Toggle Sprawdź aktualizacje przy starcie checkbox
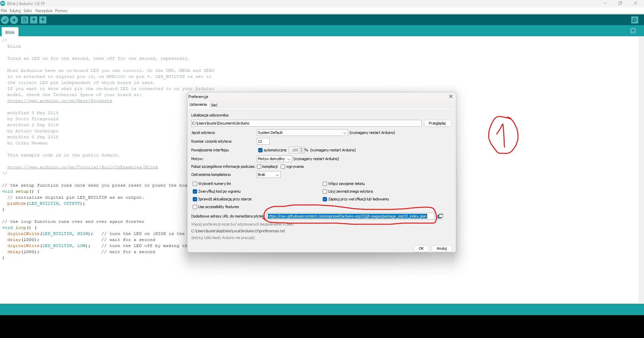This screenshot has width=644, height=338. (x=195, y=199)
